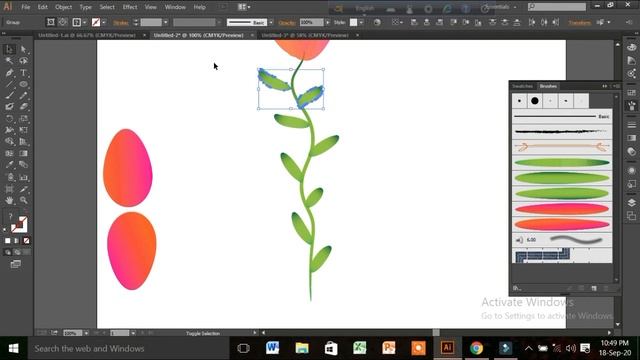Select the large round calligraphic brush
The height and width of the screenshot is (360, 640).
tap(535, 101)
